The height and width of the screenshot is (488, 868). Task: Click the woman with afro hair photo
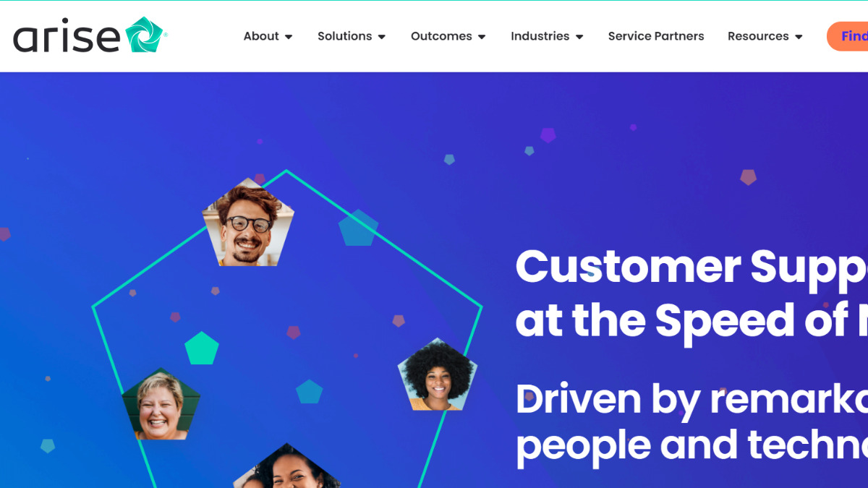tap(438, 375)
